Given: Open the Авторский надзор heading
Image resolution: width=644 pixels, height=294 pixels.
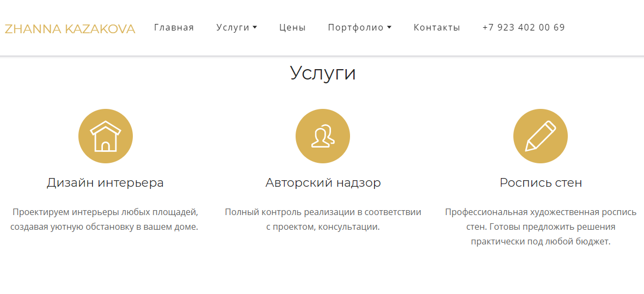Looking at the screenshot, I should coord(323,183).
